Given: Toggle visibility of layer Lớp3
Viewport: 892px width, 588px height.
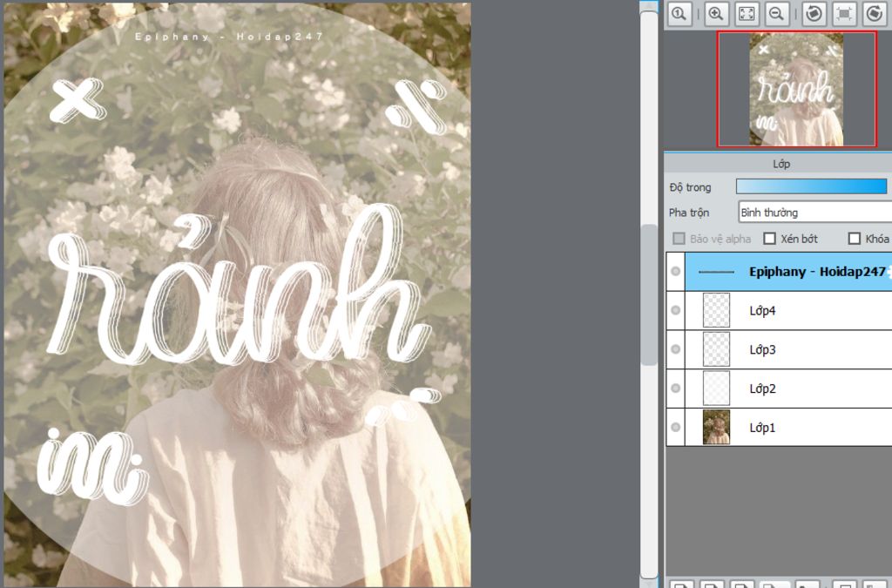Looking at the screenshot, I should pos(675,349).
